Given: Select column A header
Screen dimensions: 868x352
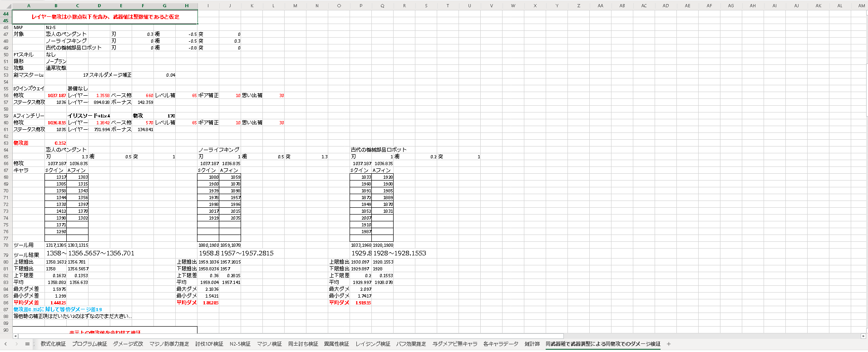Looking at the screenshot, I should [29, 6].
